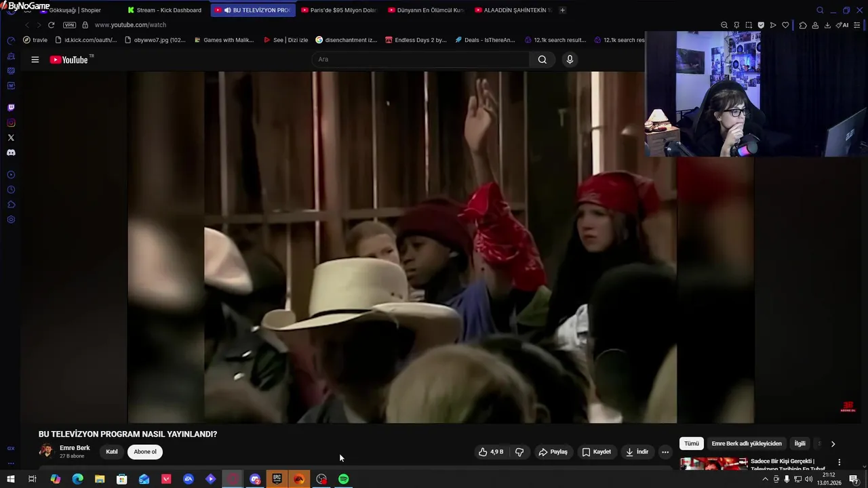Open X (Twitter) from the sidebar
The width and height of the screenshot is (868, 488).
tap(11, 138)
